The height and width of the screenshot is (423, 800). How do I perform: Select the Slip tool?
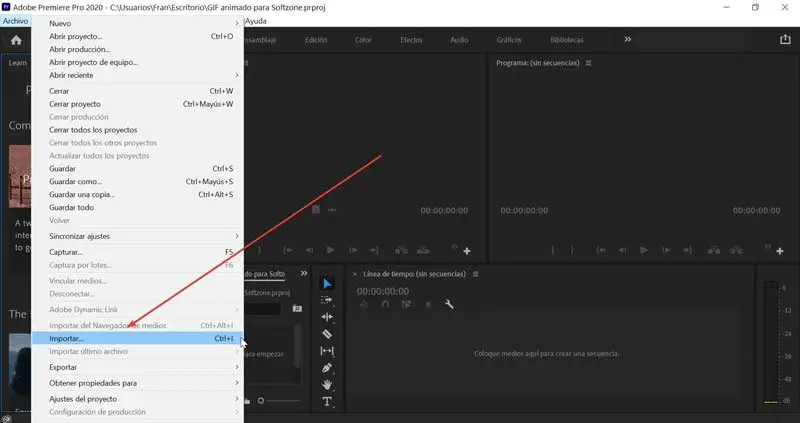[327, 351]
